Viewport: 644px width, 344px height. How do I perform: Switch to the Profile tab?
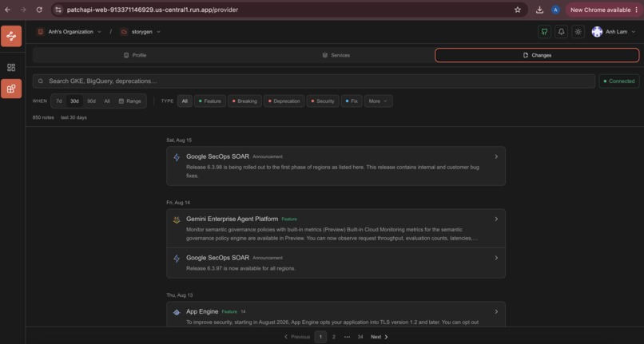pyautogui.click(x=135, y=55)
